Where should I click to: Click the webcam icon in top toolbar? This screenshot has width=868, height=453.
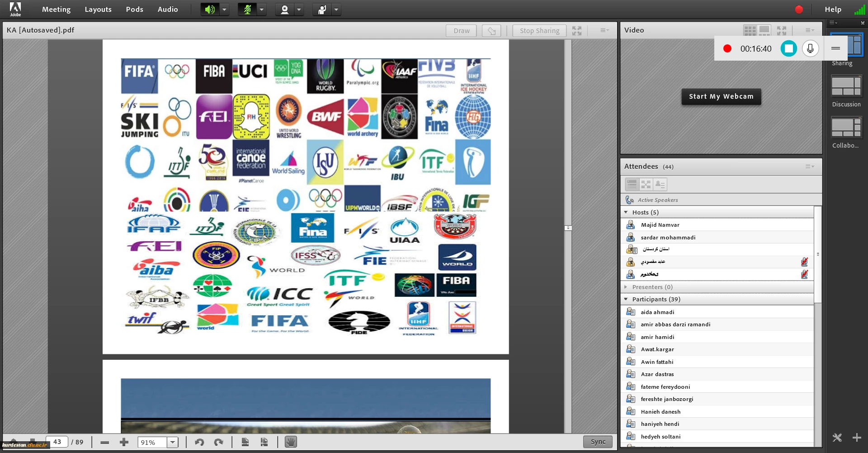(x=284, y=10)
